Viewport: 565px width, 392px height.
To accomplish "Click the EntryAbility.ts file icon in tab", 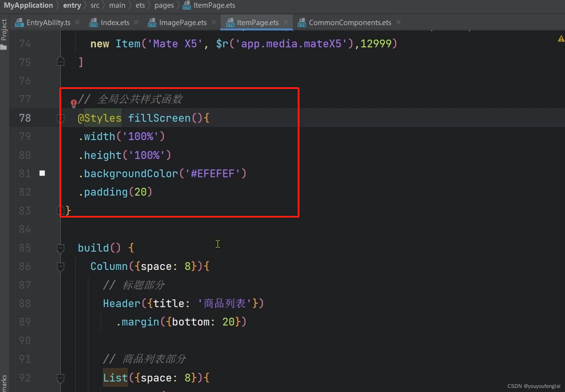I will tap(19, 23).
